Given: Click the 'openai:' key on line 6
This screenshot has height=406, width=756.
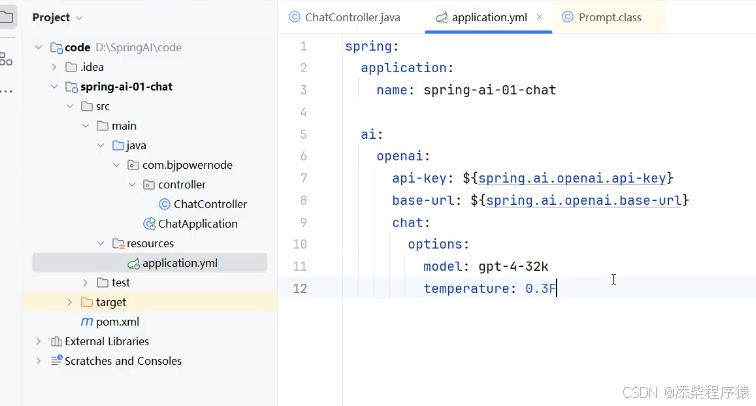Looking at the screenshot, I should pyautogui.click(x=403, y=156).
